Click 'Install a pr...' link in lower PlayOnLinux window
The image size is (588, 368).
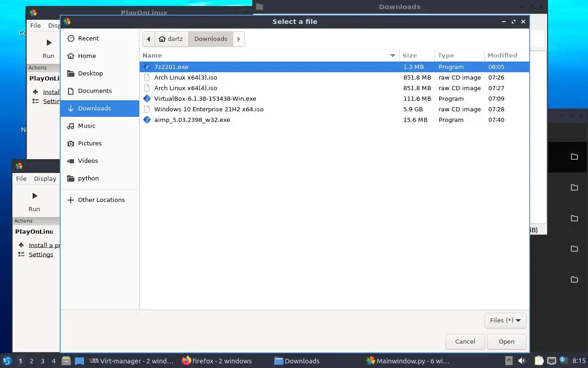point(44,246)
